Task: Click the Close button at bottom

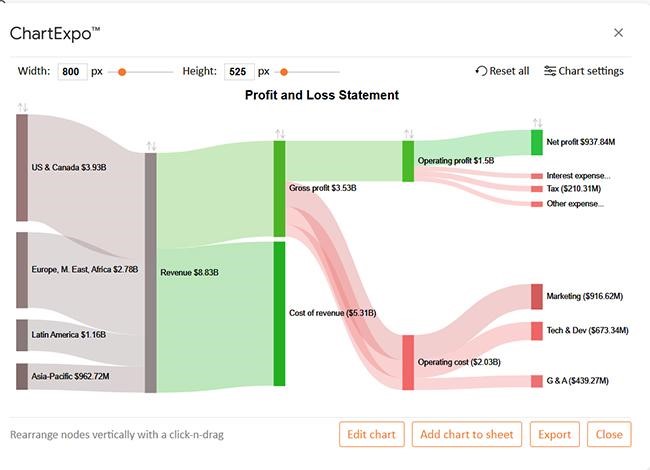Action: pos(609,434)
